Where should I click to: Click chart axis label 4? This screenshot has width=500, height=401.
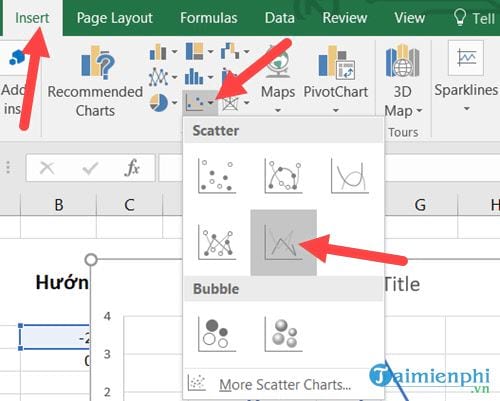tap(107, 316)
